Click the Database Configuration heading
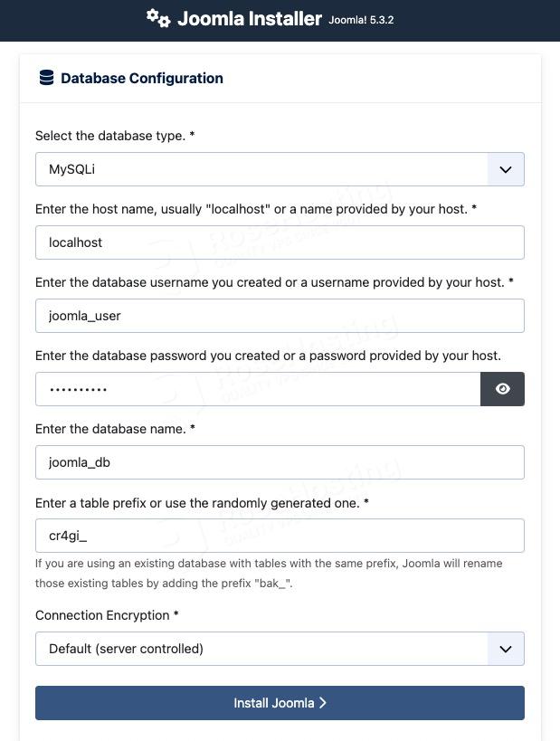 coord(142,78)
